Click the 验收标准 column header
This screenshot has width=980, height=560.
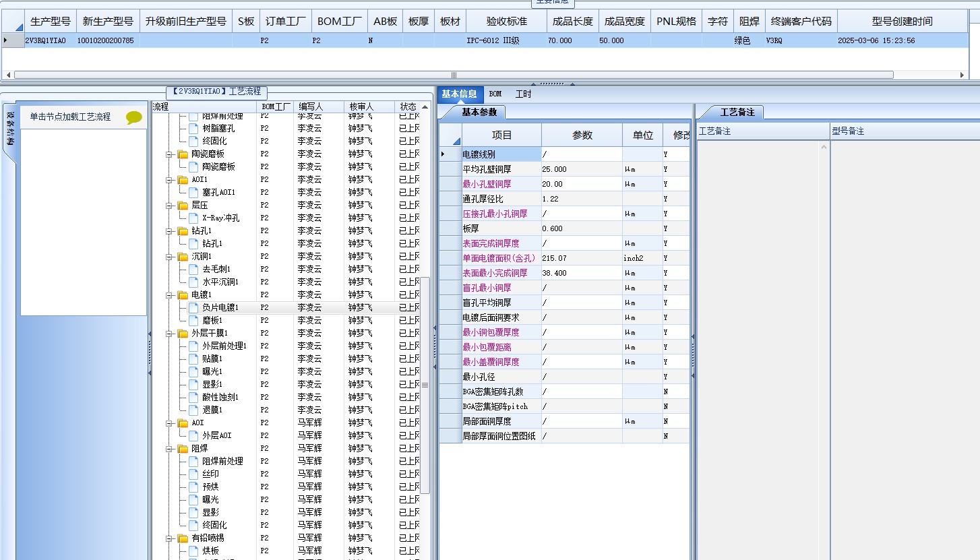pos(506,22)
